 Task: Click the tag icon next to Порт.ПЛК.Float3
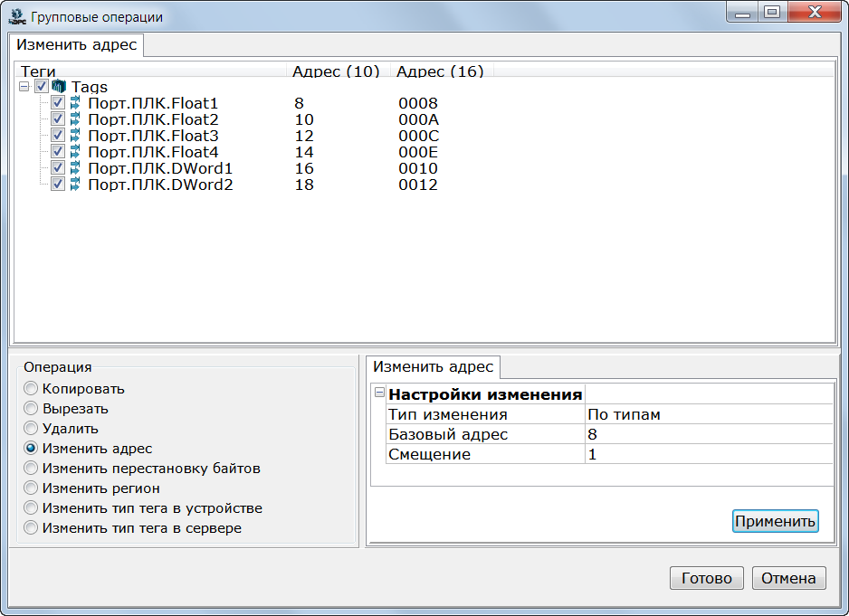click(x=75, y=137)
